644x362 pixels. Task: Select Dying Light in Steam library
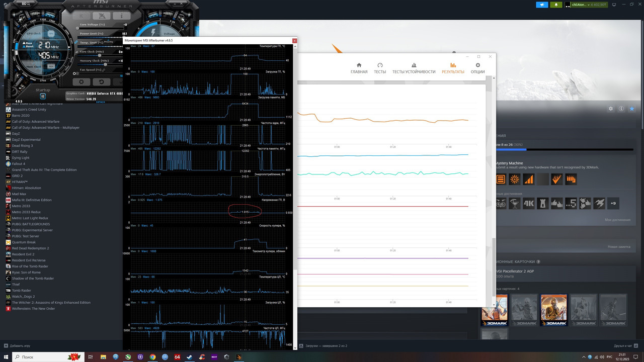[x=21, y=158]
